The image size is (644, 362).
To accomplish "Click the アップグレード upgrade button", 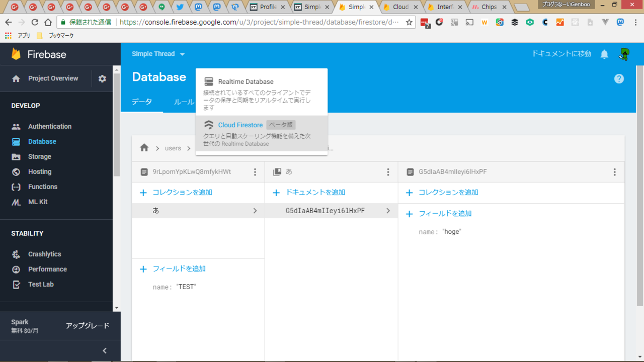I will 87,325.
